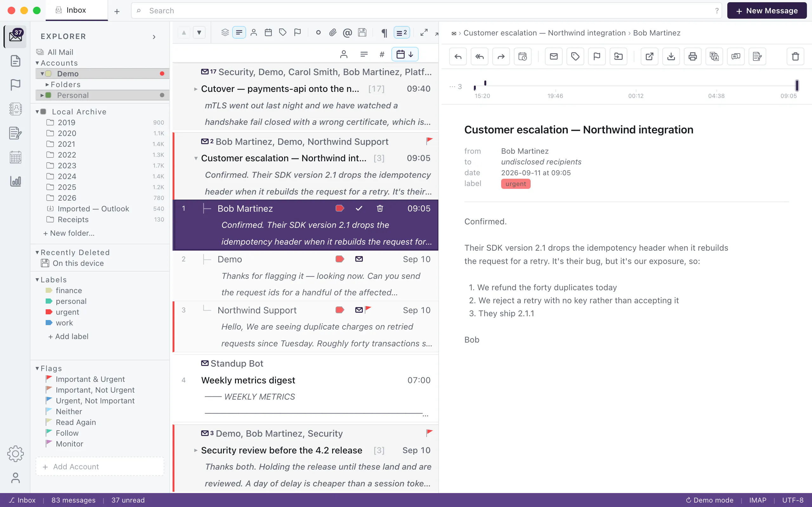Click Add Account button
The width and height of the screenshot is (812, 507).
[100, 466]
